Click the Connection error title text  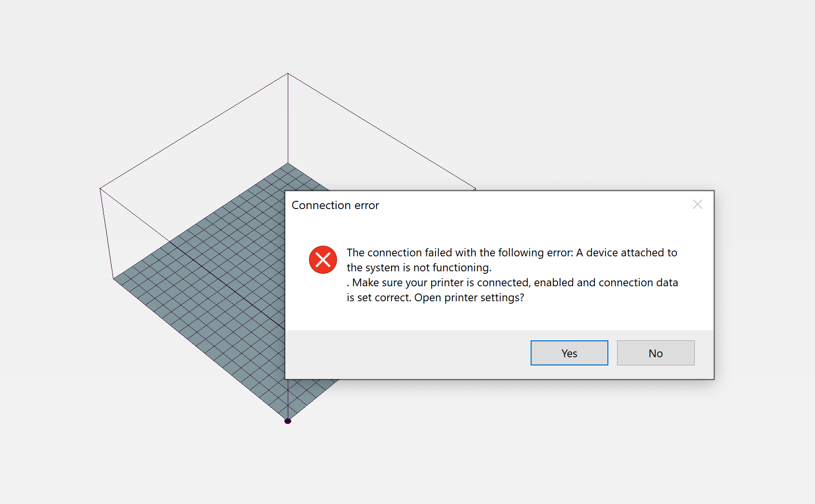[335, 205]
